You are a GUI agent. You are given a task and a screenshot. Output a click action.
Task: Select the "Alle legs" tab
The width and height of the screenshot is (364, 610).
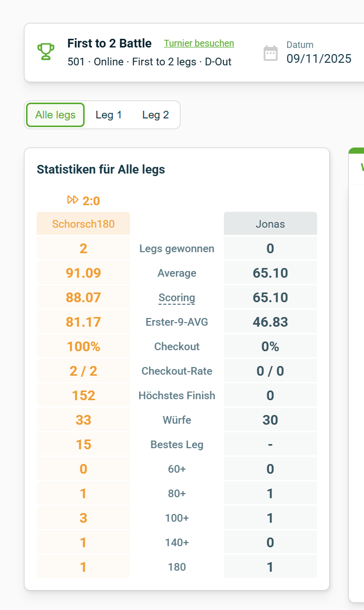point(56,115)
